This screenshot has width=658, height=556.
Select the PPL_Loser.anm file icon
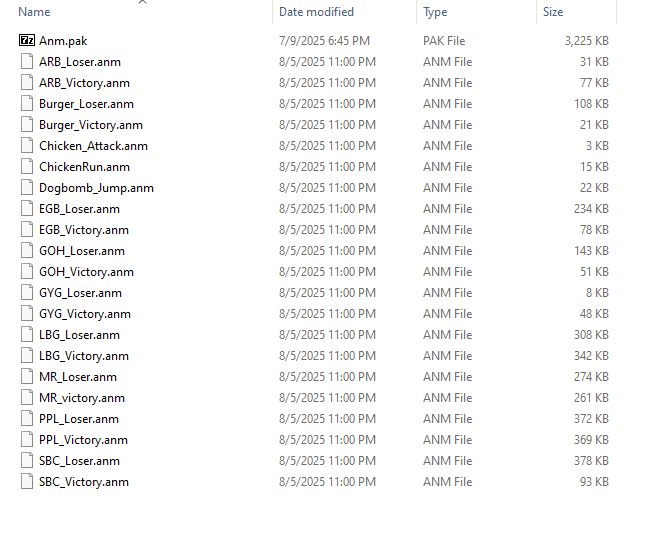coord(27,418)
